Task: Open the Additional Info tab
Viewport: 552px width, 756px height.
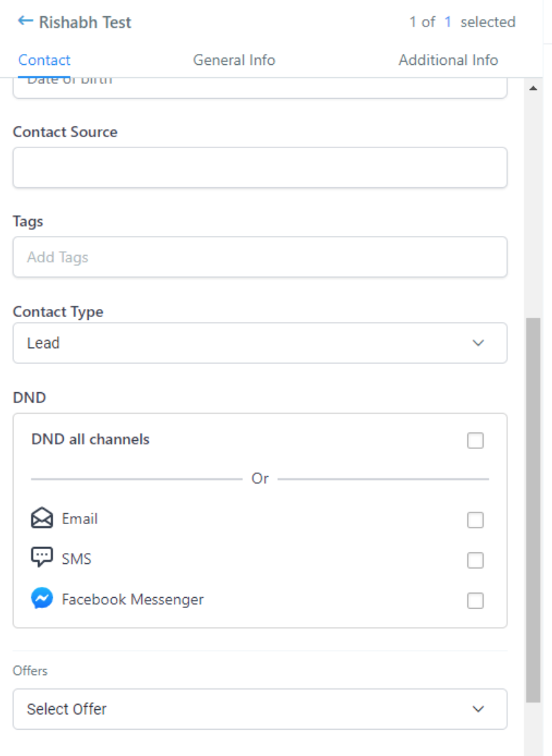Action: pos(448,60)
